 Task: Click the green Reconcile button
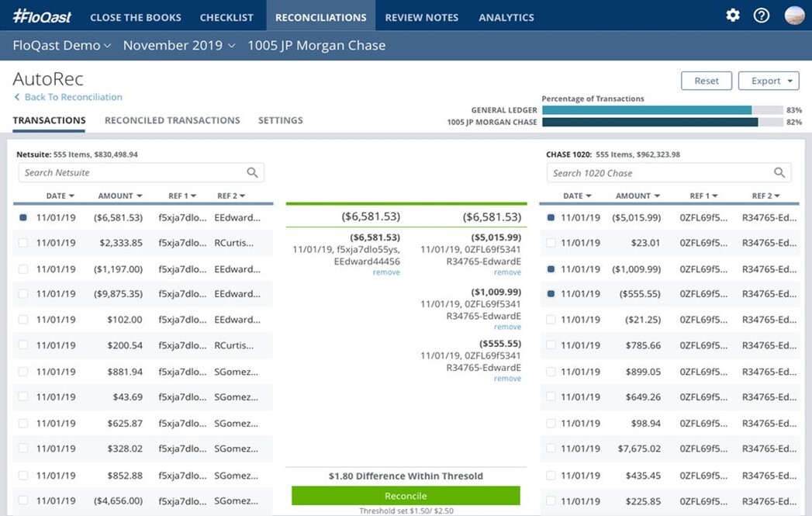click(x=406, y=495)
